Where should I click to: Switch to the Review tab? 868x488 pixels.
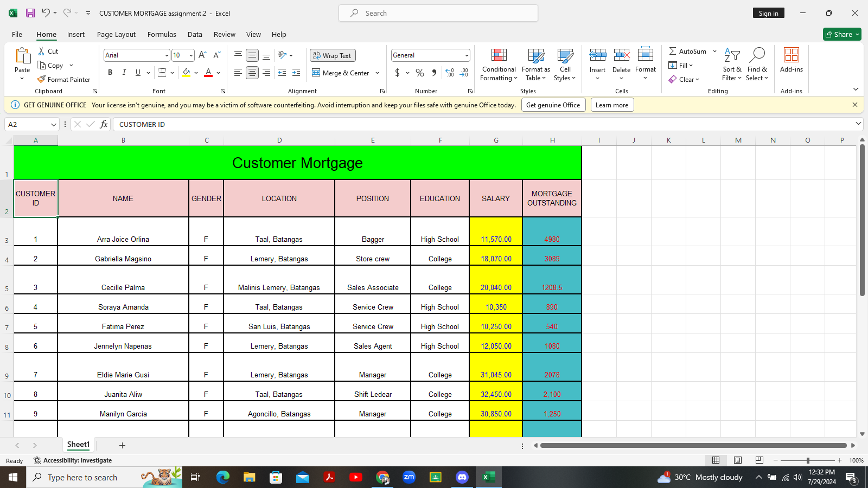coord(225,34)
